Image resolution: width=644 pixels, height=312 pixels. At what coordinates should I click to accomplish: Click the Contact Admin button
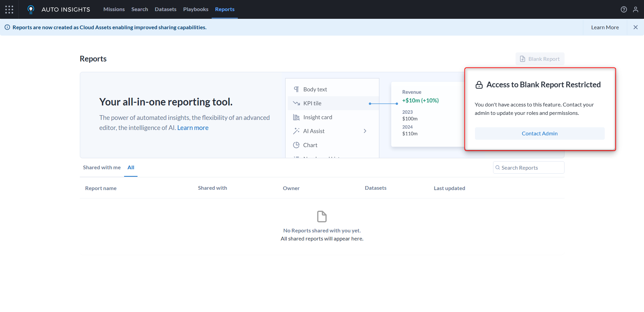[x=540, y=133]
